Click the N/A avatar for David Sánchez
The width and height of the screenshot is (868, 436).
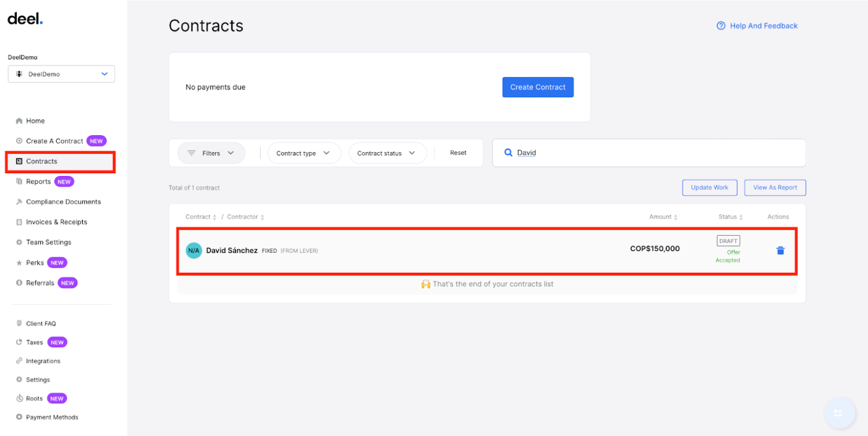pyautogui.click(x=194, y=250)
